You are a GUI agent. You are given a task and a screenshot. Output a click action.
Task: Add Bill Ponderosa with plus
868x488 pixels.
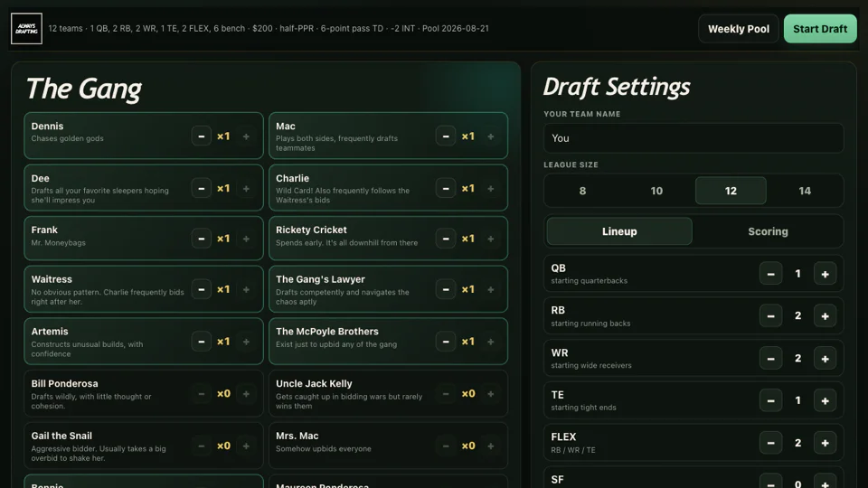point(246,394)
